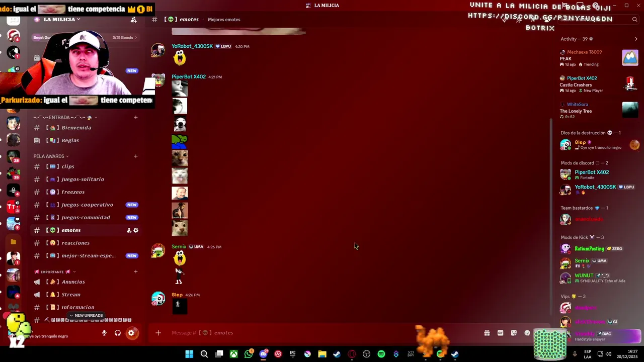Image resolution: width=644 pixels, height=362 pixels.
Task: Open Blep's dark image emote in chat
Action: (x=180, y=306)
